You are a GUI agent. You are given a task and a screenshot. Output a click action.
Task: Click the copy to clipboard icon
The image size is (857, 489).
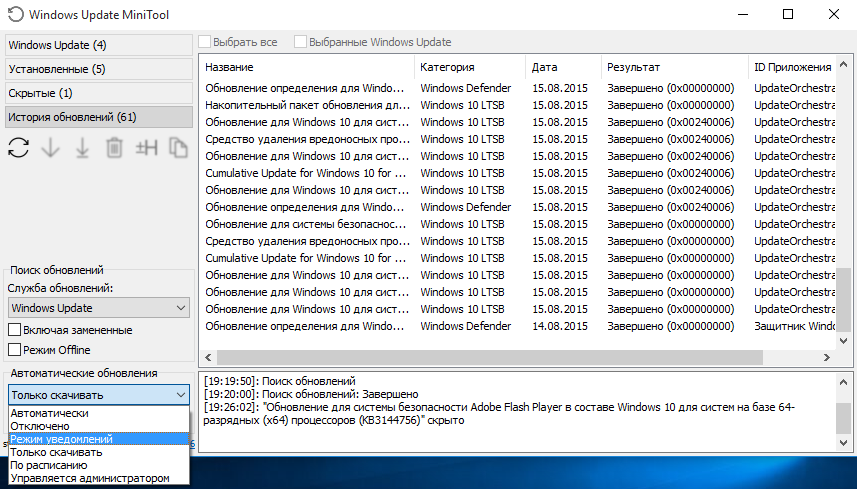coord(178,149)
